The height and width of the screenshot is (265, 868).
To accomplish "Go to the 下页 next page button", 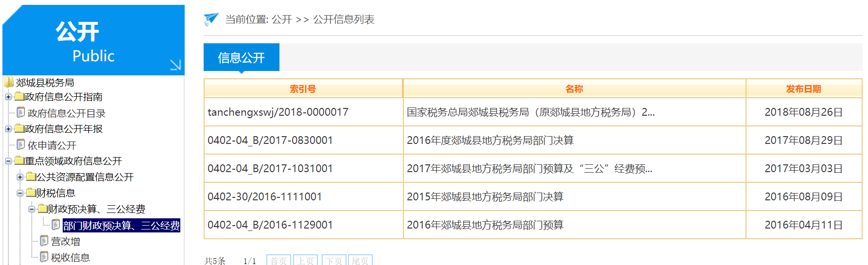I will coord(334,261).
